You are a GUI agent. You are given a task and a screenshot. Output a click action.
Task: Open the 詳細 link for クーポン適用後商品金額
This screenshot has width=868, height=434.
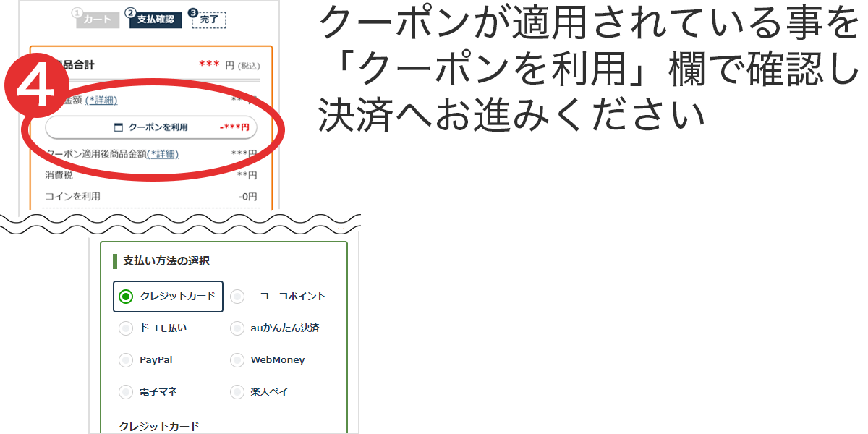[x=163, y=154]
